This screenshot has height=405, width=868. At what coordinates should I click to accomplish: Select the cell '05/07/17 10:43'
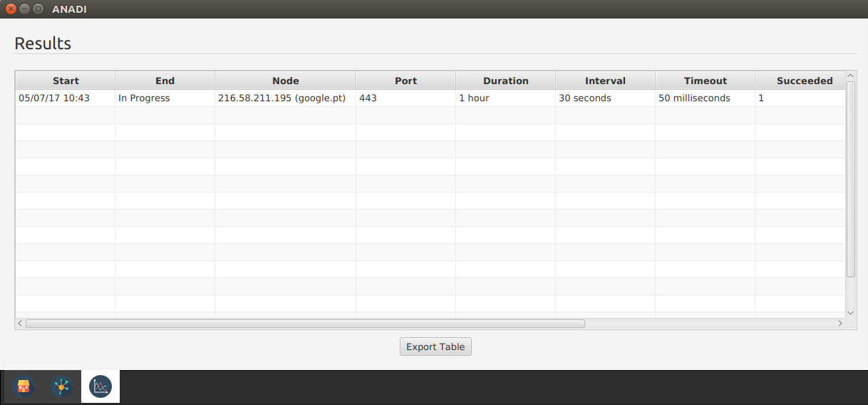[x=66, y=98]
